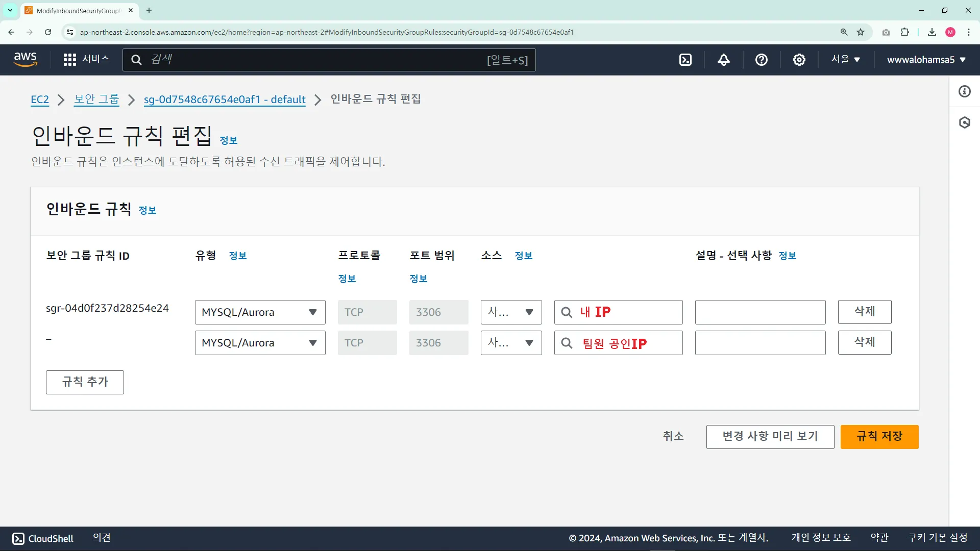Open the notifications bell icon
This screenshot has width=980, height=551.
point(723,60)
